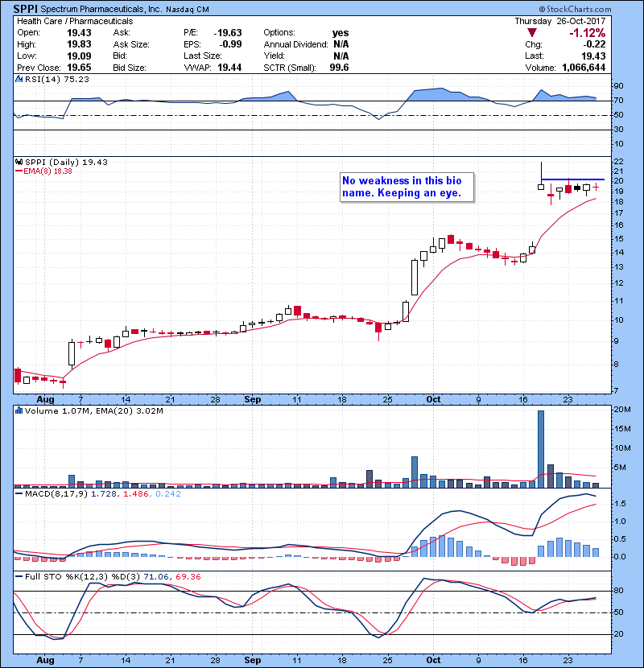644x668 pixels.
Task: Select the Low price value 19.09
Action: (x=79, y=56)
